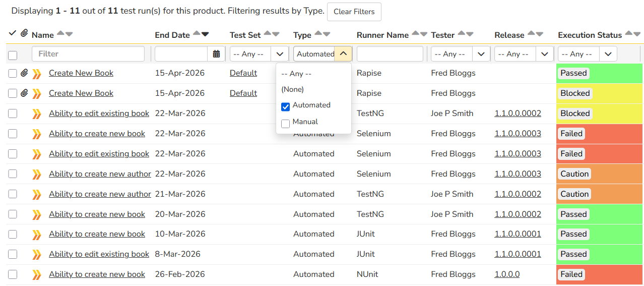The height and width of the screenshot is (286, 644).
Task: Sort Release column descending arrow
Action: coord(540,34)
